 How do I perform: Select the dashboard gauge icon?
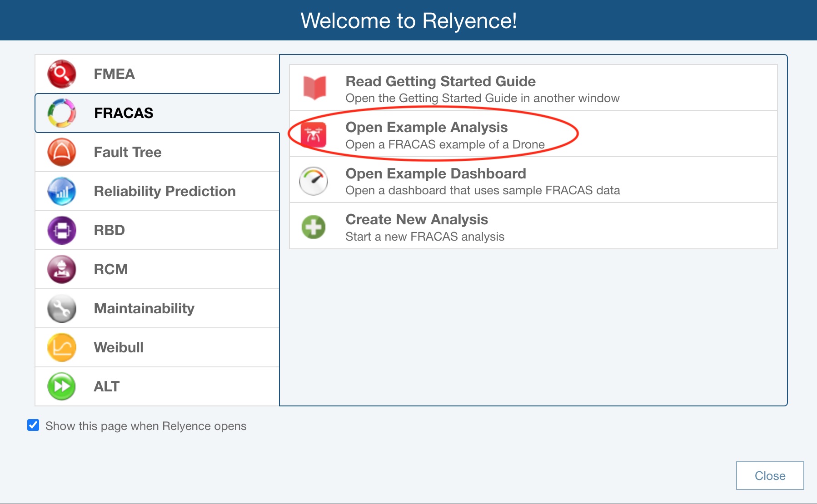(x=314, y=181)
